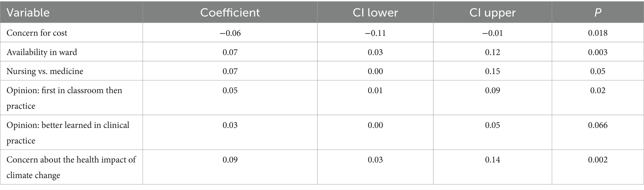Viewport: 644px width, 190px height.
Task: Select the −0.06 coefficient cell
Action: 230,33
